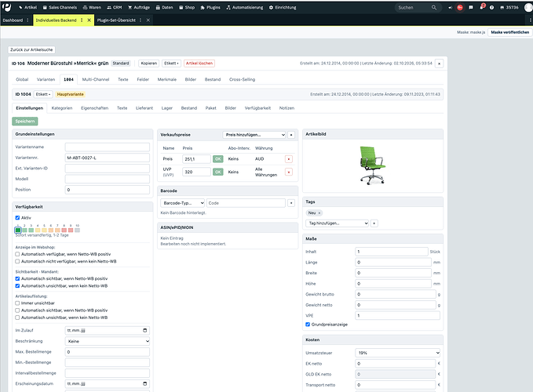Add barcode with the plus button
This screenshot has height=392, width=533.
tap(291, 203)
